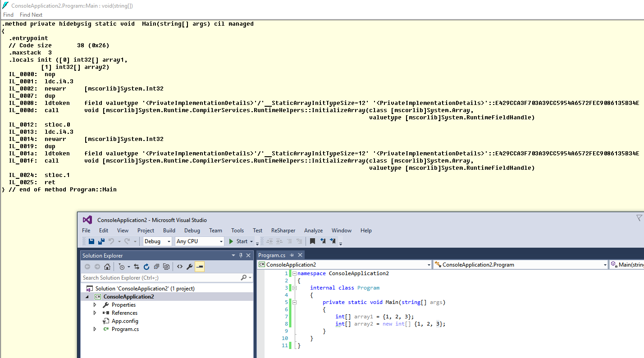Click Collapse All icon in Solution Explorer
644x358 pixels.
(156, 267)
